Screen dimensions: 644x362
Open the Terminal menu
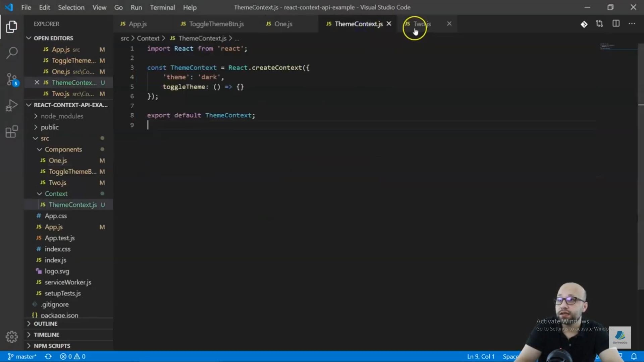(x=162, y=7)
